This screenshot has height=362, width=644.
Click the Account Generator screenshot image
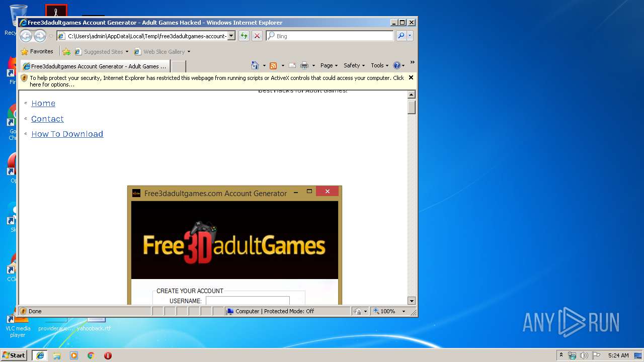(234, 245)
